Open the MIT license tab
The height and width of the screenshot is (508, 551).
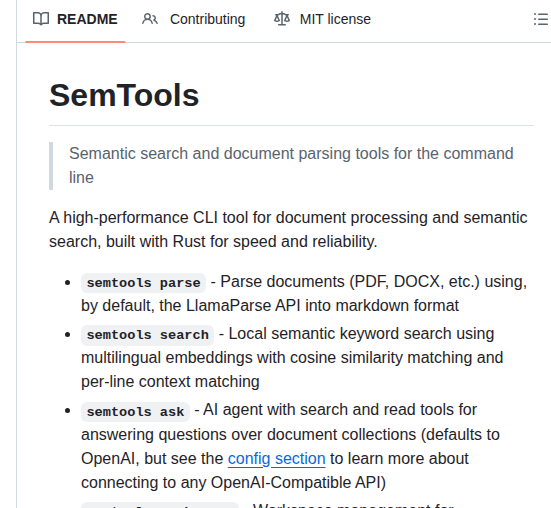[322, 19]
